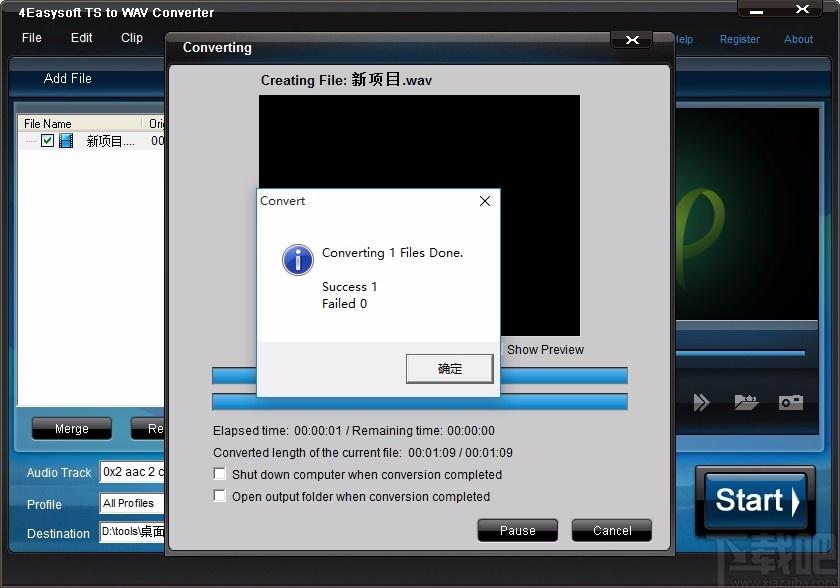The width and height of the screenshot is (840, 588).
Task: Enable open output folder when conversion completed
Action: (x=220, y=496)
